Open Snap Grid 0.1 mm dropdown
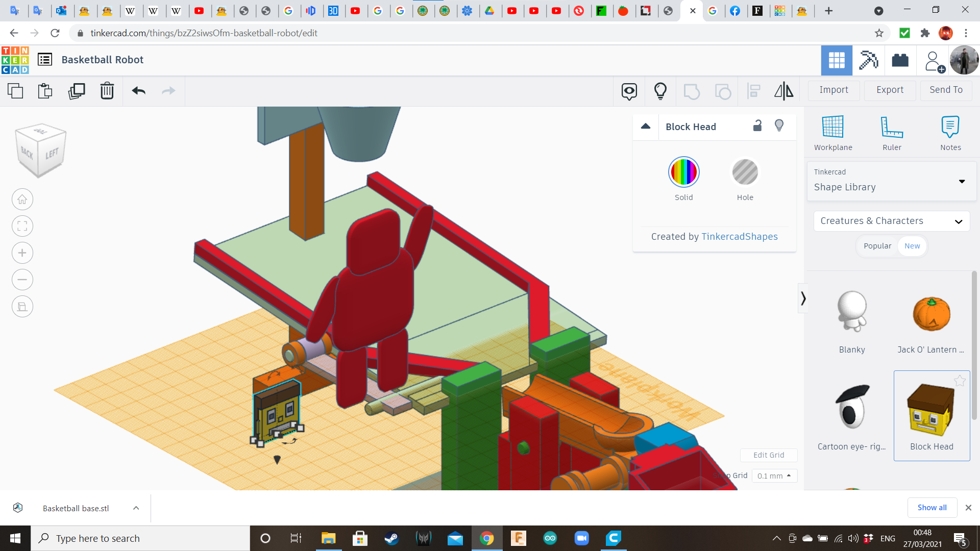This screenshot has width=980, height=551. tap(774, 475)
